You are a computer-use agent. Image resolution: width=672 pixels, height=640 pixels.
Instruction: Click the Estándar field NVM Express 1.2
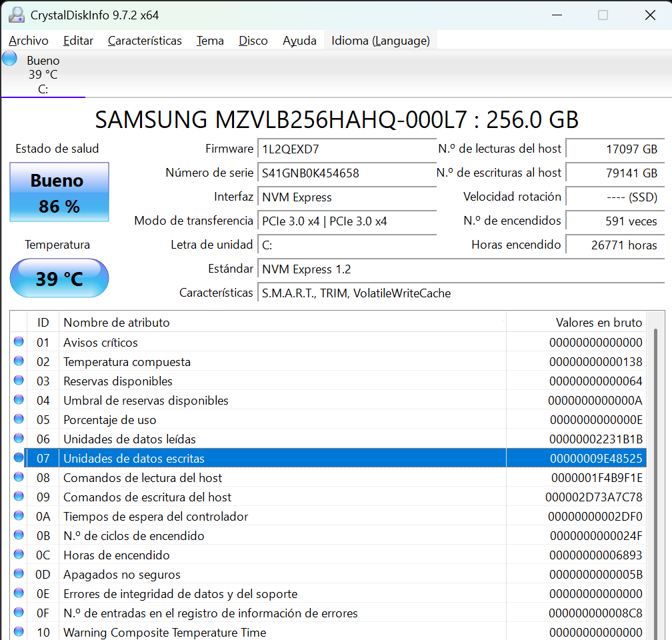[x=461, y=269]
